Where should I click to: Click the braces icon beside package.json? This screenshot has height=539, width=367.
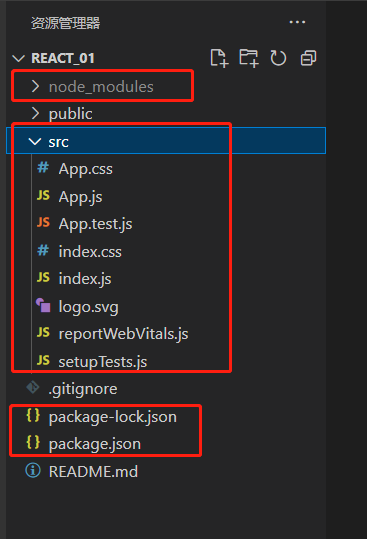point(33,442)
